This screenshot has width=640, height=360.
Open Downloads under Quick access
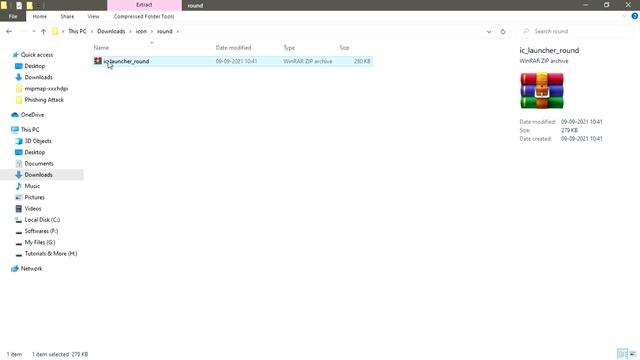(x=38, y=77)
